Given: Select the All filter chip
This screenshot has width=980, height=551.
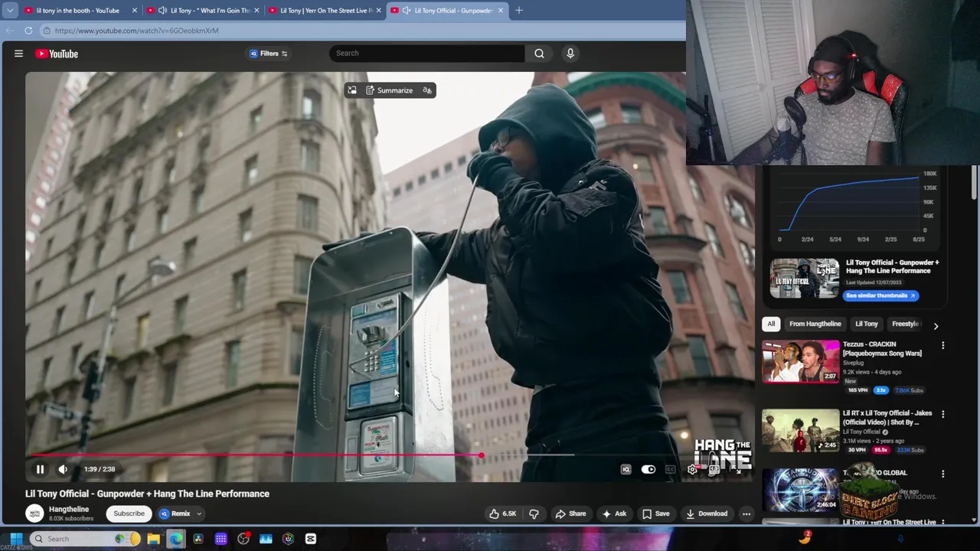Looking at the screenshot, I should click(x=771, y=324).
